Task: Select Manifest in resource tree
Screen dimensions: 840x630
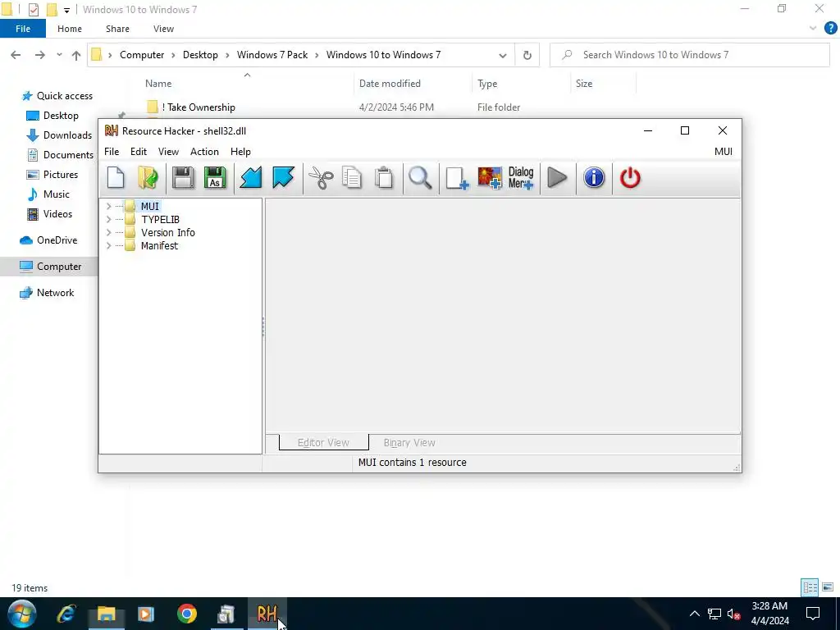Action: click(159, 245)
